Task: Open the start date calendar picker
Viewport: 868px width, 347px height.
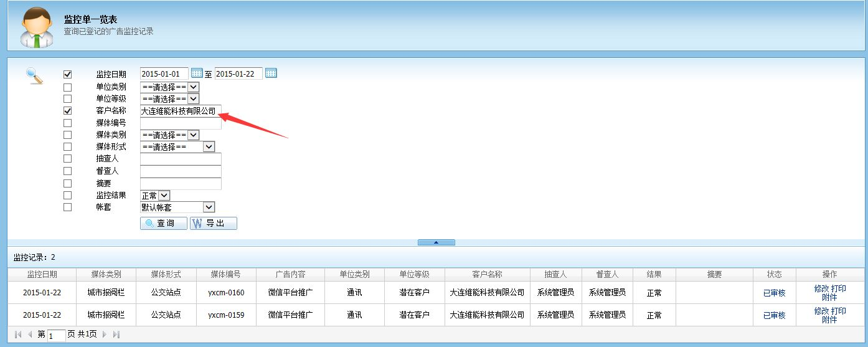Action: click(197, 74)
